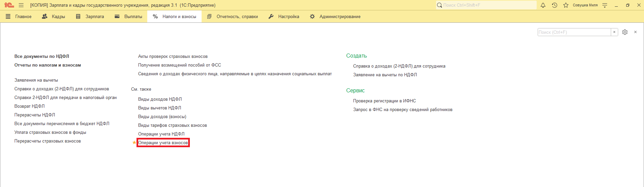
Task: Open Справки 2-НДФЛ для передачи в налоговый орган
Action: pyautogui.click(x=65, y=97)
